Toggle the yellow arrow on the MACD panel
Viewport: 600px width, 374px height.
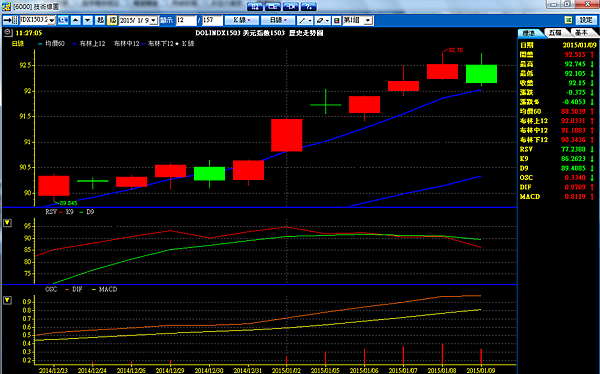7,301
